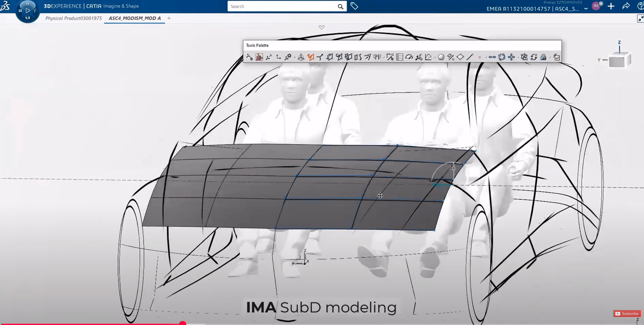Choose the connected points vertex tool
644x325 pixels.
click(x=269, y=57)
